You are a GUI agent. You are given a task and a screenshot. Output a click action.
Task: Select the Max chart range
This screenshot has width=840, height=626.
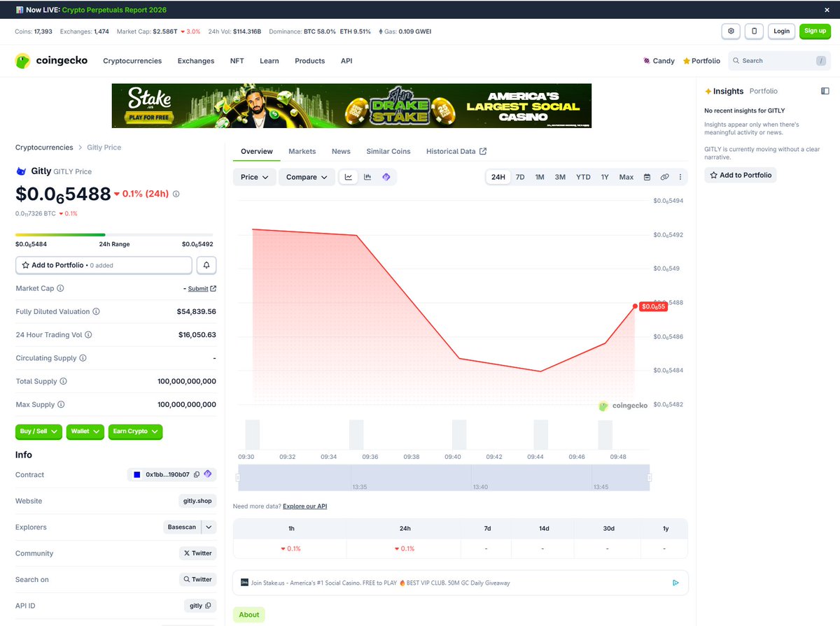click(x=626, y=177)
